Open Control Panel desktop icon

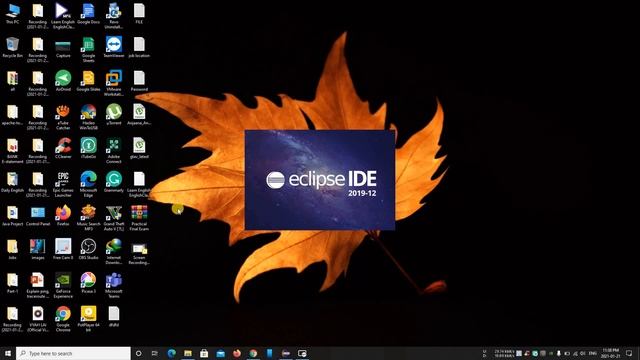pyautogui.click(x=38, y=216)
